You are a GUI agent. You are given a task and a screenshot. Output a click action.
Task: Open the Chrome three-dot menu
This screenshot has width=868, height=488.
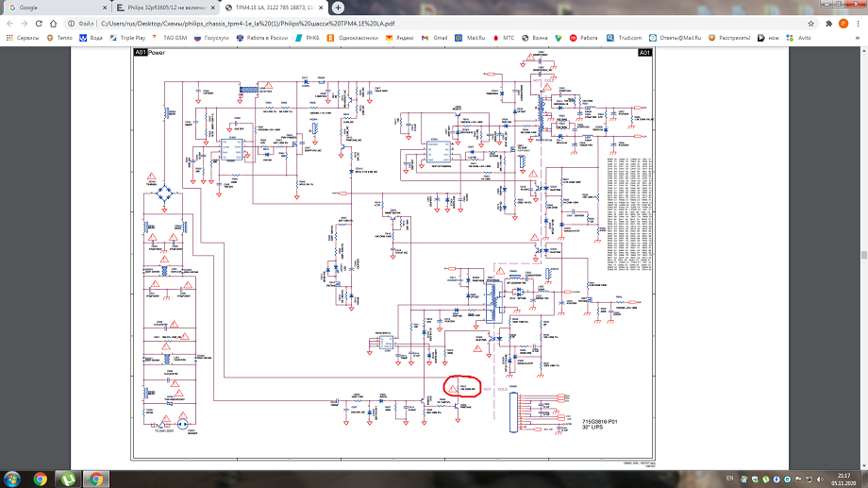point(858,23)
